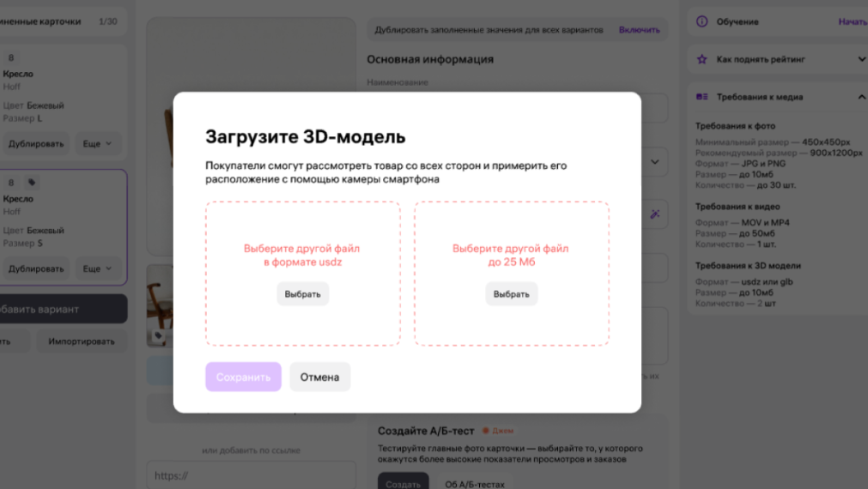The image size is (868, 489).
Task: Click Отмена to close the 3D-model dialog
Action: 320,377
